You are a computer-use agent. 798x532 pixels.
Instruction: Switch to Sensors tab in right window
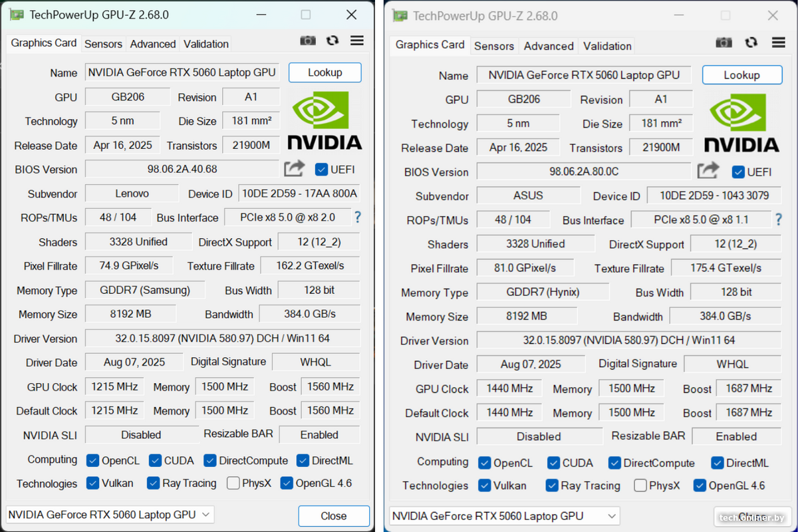494,46
